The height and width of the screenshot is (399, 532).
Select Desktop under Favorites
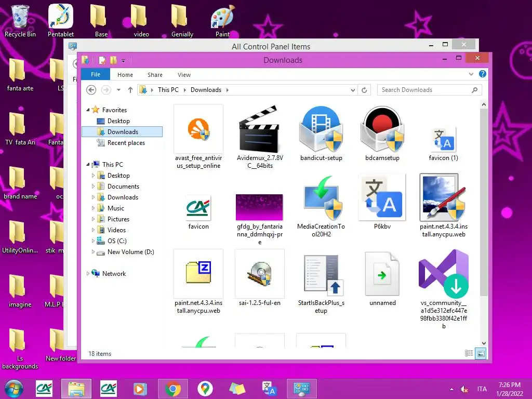point(118,121)
